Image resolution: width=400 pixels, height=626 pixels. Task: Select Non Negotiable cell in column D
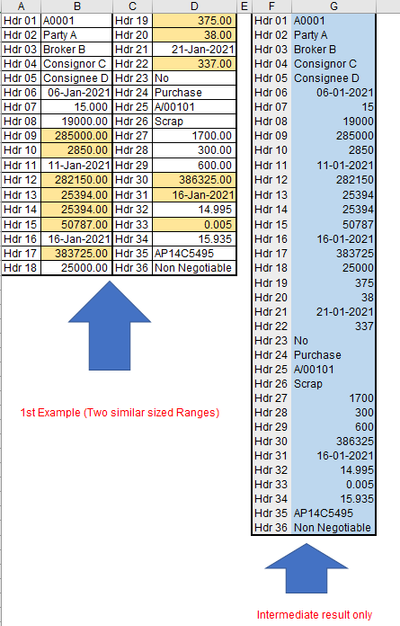[194, 268]
